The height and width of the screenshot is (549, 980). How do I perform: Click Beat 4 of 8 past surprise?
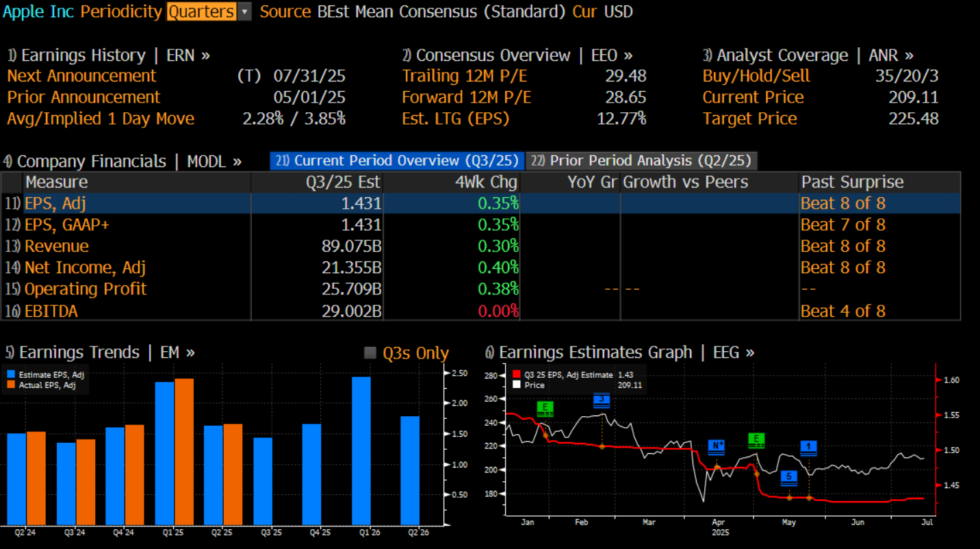coord(843,311)
